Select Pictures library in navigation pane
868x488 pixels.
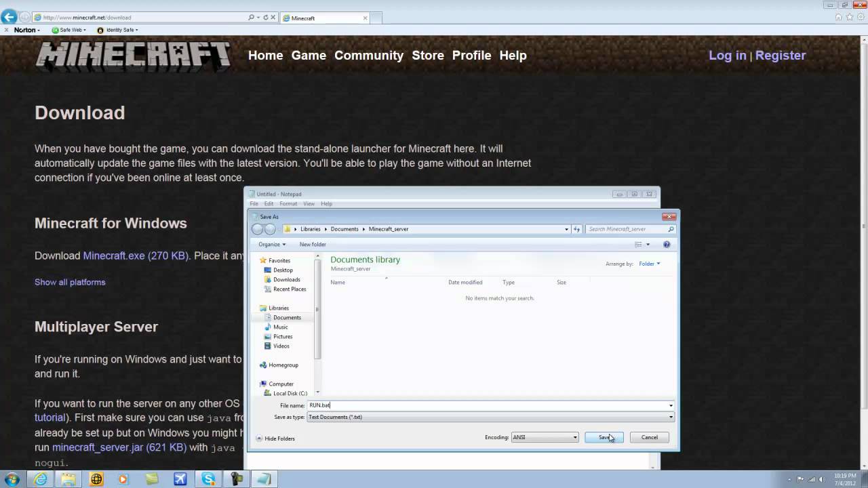coord(283,336)
